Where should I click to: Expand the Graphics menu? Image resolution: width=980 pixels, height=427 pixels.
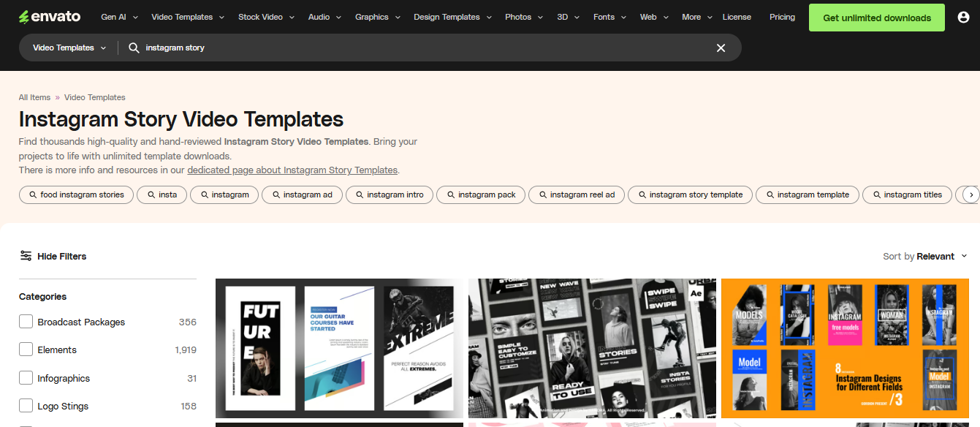[x=377, y=17]
